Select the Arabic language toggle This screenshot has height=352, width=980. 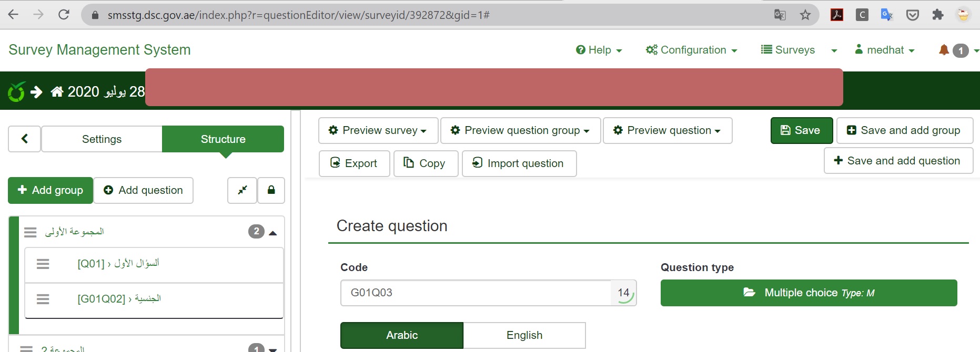click(x=402, y=335)
